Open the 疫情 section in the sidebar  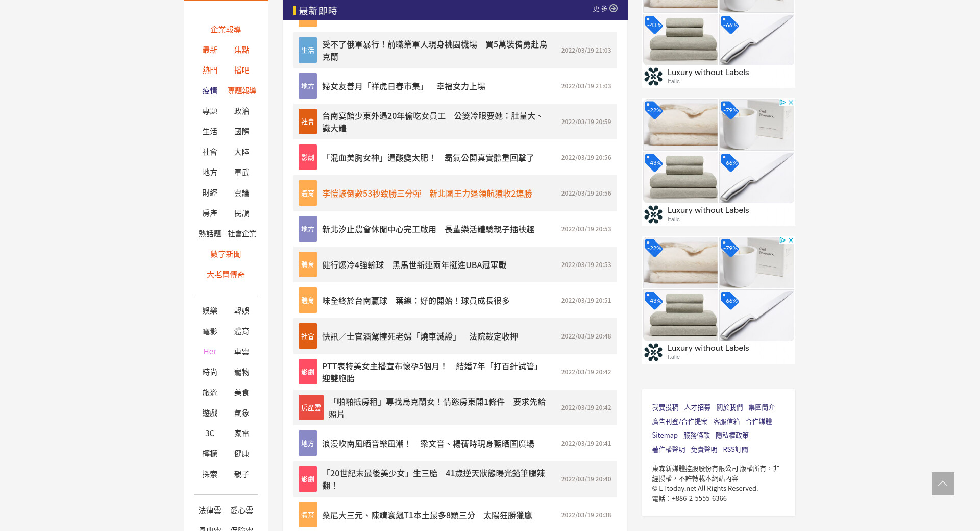[x=210, y=91]
